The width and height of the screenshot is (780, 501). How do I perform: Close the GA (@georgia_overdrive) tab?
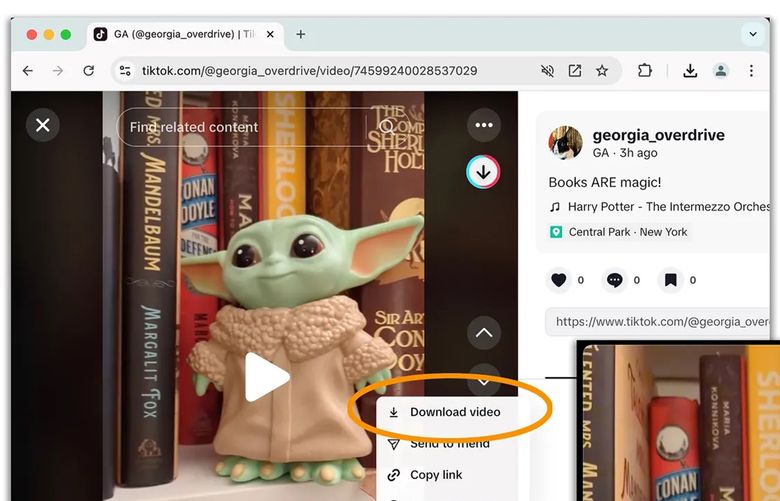click(x=270, y=34)
